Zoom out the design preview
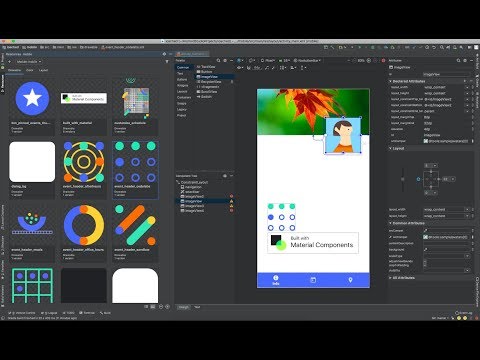Image resolution: width=480 pixels, height=360 pixels. point(354,61)
